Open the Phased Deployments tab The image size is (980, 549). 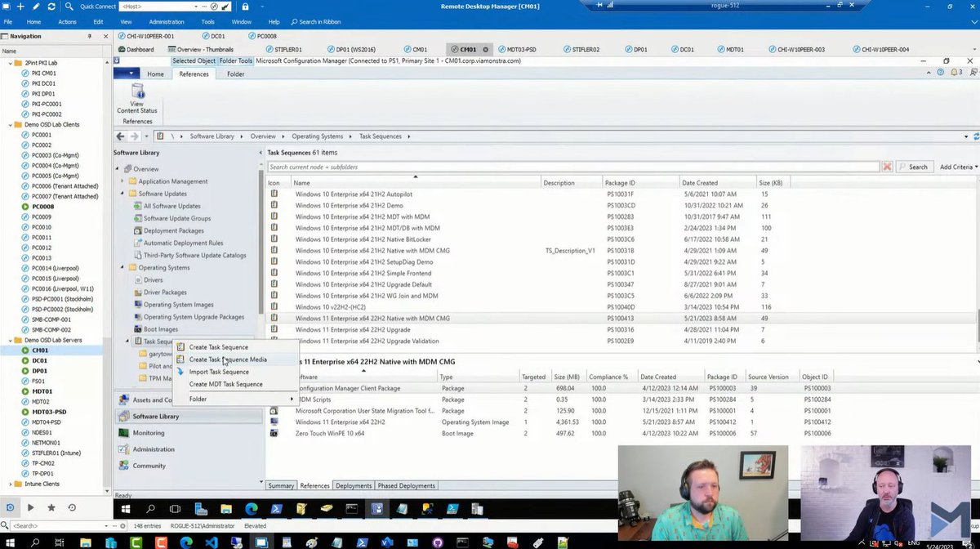(x=406, y=486)
